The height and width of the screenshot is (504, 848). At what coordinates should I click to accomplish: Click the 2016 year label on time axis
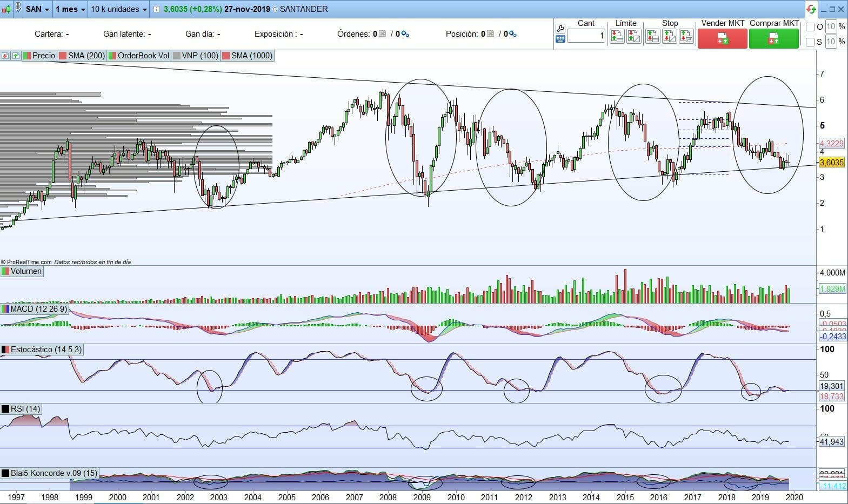click(658, 498)
